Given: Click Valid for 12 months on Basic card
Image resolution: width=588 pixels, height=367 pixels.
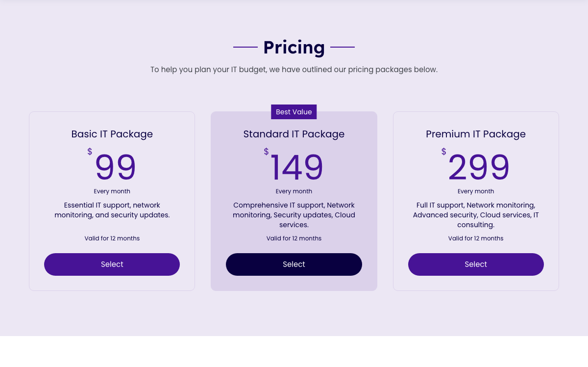Looking at the screenshot, I should point(112,238).
